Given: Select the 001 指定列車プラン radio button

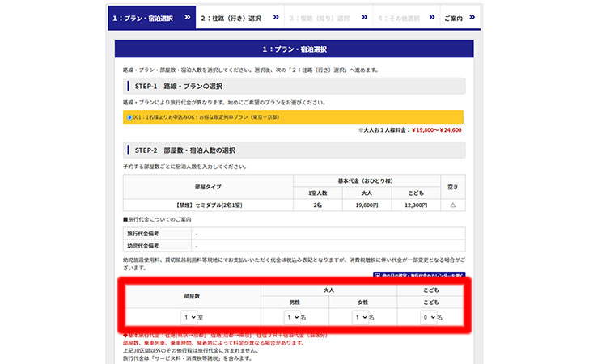Looking at the screenshot, I should point(129,117).
